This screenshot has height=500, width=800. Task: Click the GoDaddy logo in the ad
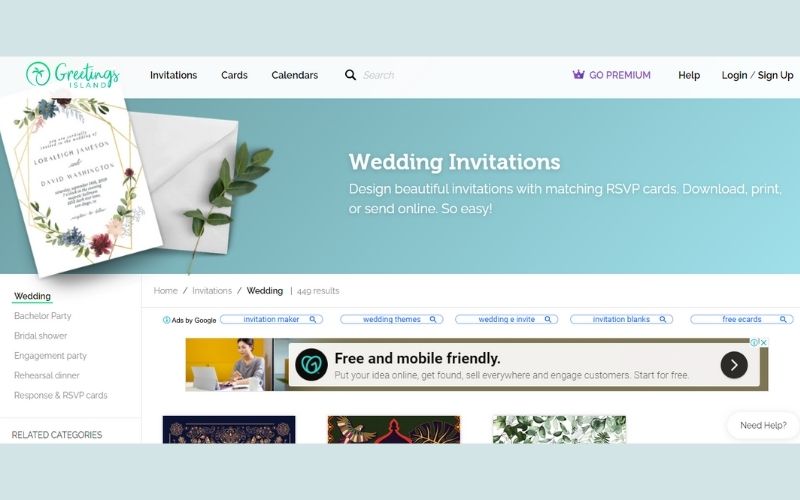coord(311,364)
